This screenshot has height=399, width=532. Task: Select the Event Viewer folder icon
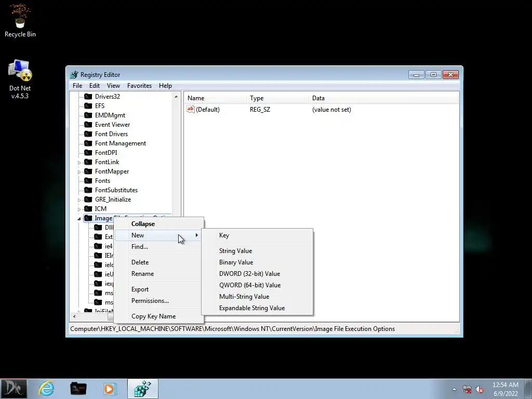click(x=88, y=125)
